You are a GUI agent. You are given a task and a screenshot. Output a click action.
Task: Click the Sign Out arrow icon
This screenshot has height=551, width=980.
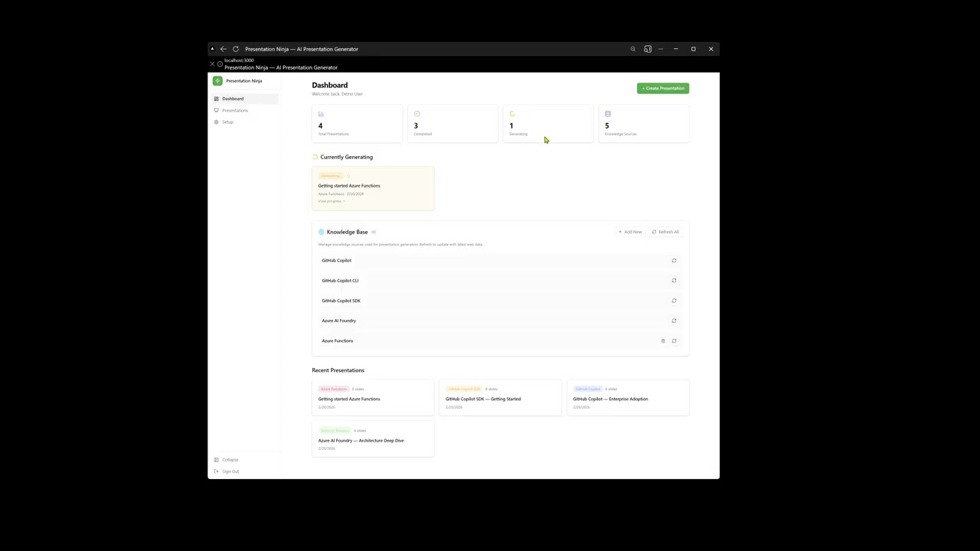pyautogui.click(x=216, y=471)
